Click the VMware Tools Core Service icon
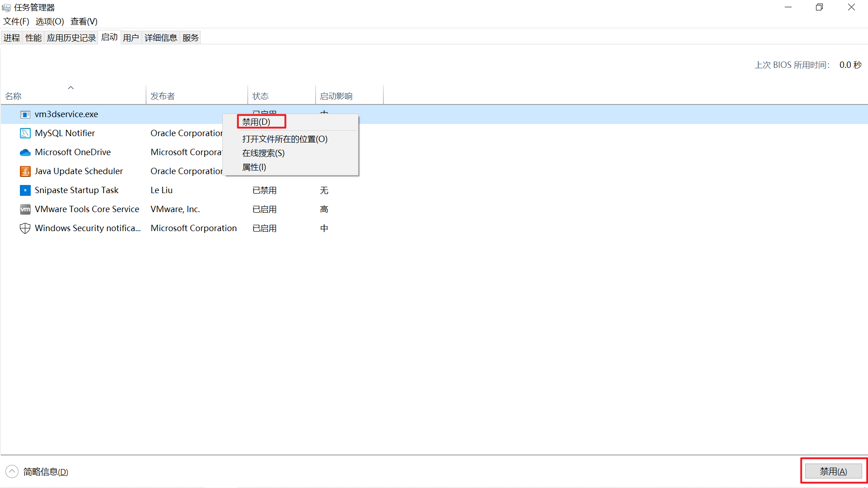Image resolution: width=868 pixels, height=488 pixels. pos(25,209)
